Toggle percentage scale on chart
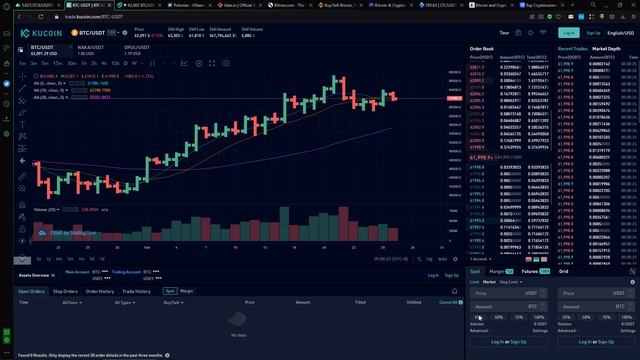Screen dimensions: 640x360 tap(419, 259)
